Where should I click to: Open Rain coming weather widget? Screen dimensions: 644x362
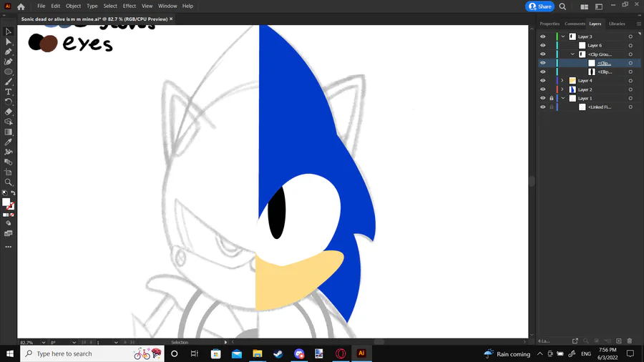point(507,354)
